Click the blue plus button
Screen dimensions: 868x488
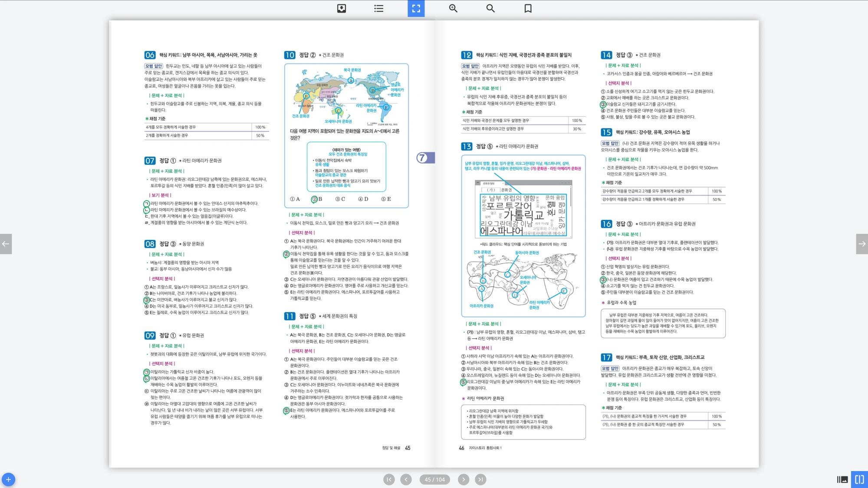tap(8, 479)
